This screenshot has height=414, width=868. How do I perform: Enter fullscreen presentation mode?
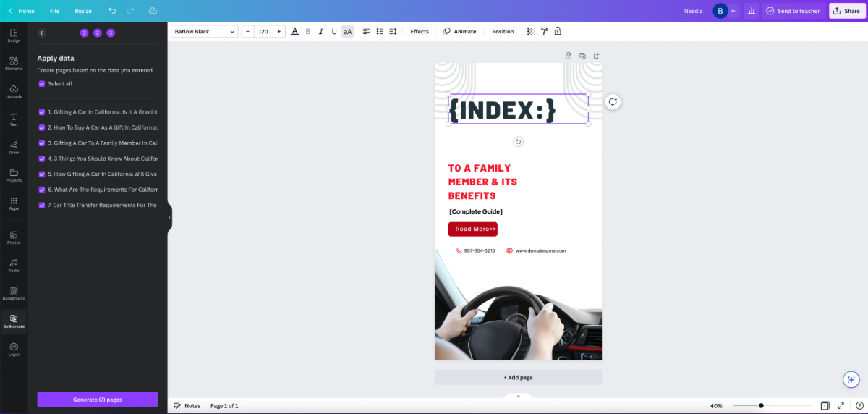(841, 406)
